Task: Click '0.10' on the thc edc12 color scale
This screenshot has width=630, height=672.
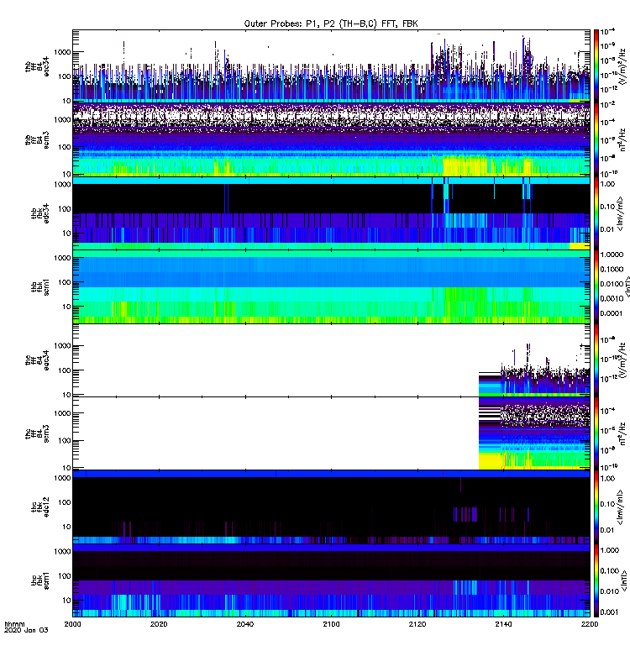Action: pyautogui.click(x=607, y=504)
